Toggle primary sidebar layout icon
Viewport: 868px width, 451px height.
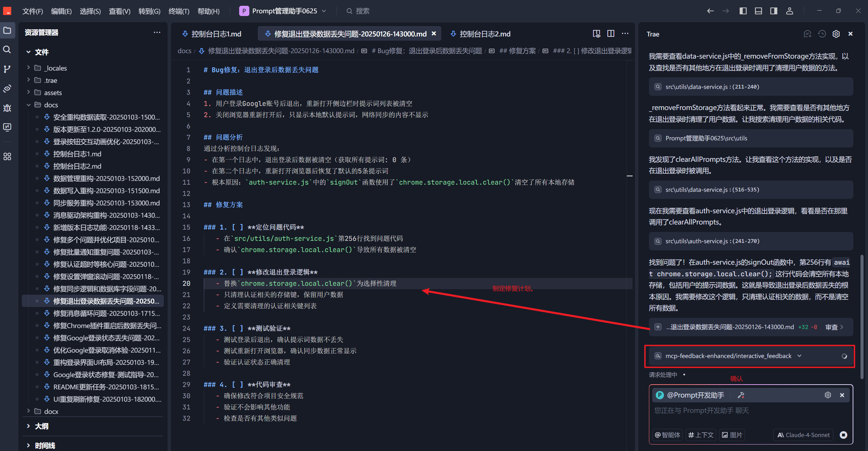coord(743,11)
